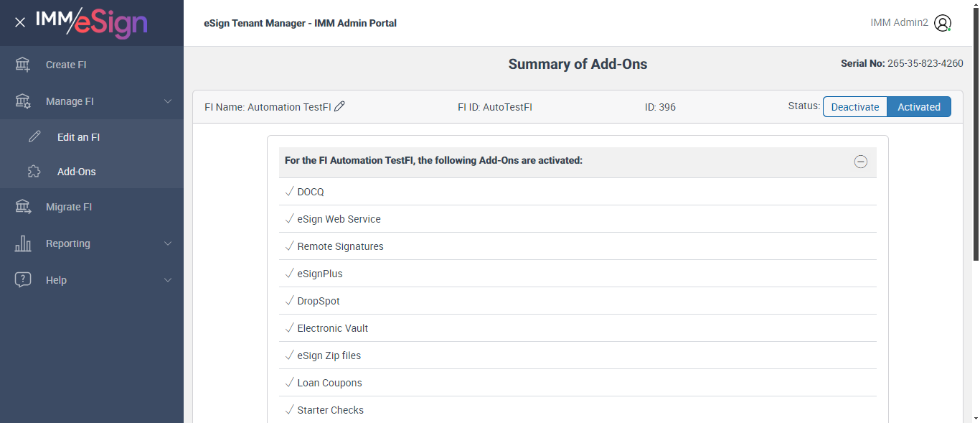980x423 pixels.
Task: Collapse the activated Add-Ons list
Action: (861, 162)
